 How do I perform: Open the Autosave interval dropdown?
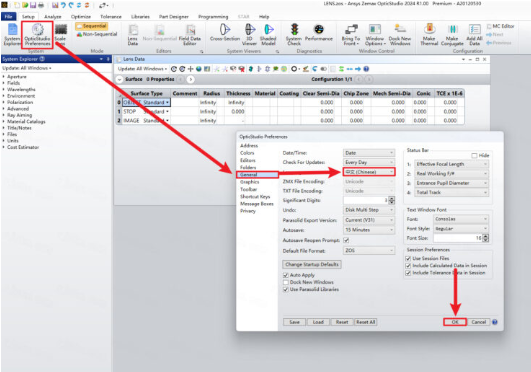(x=369, y=230)
